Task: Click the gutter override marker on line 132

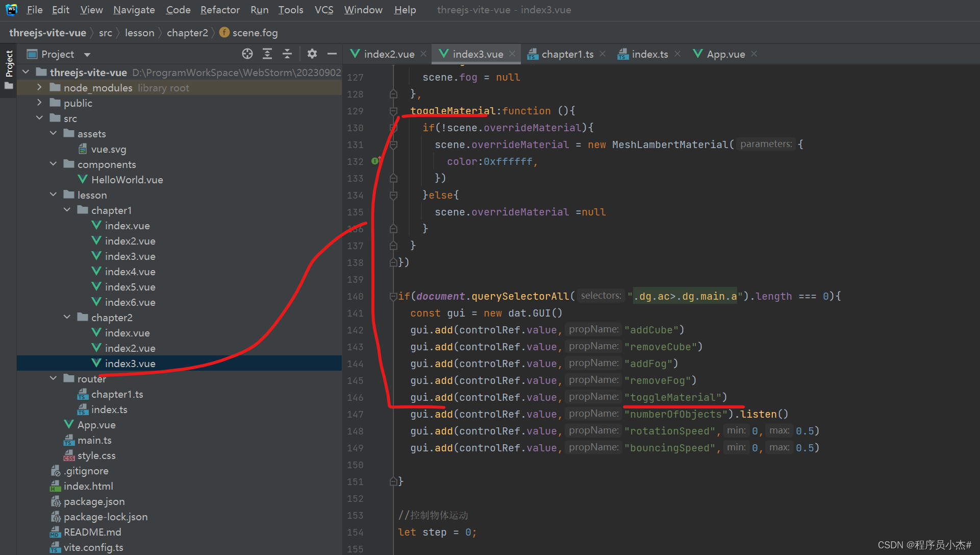Action: point(375,161)
